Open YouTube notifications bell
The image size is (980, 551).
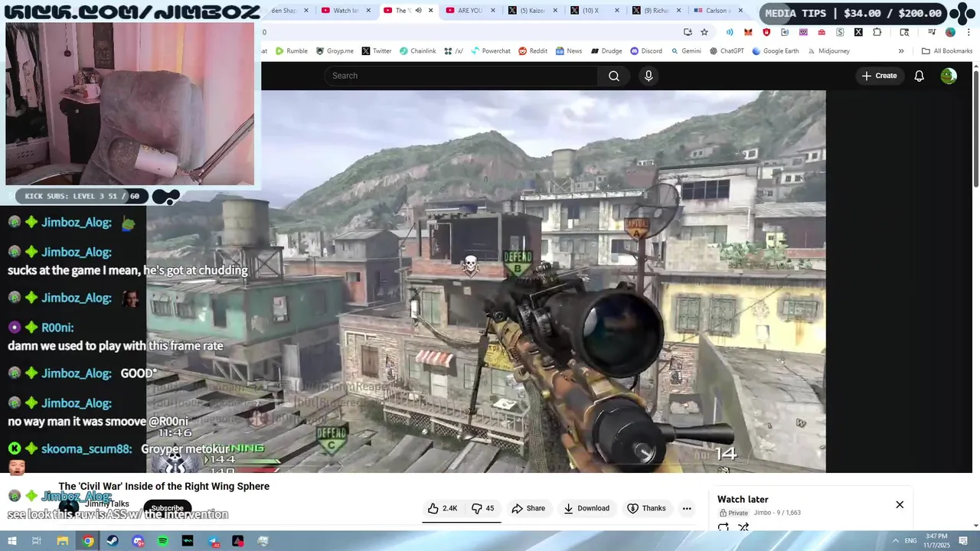pos(920,76)
